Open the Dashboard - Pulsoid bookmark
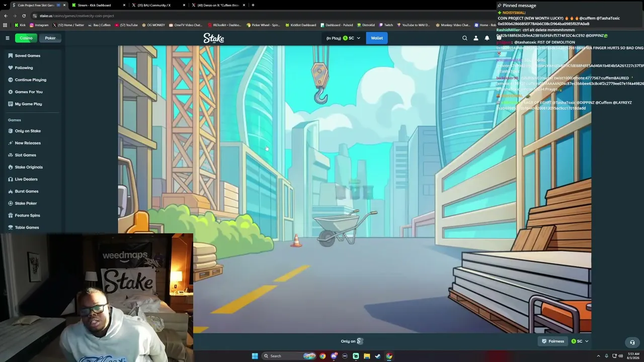Viewport: 644px width, 362px height. coord(337,25)
